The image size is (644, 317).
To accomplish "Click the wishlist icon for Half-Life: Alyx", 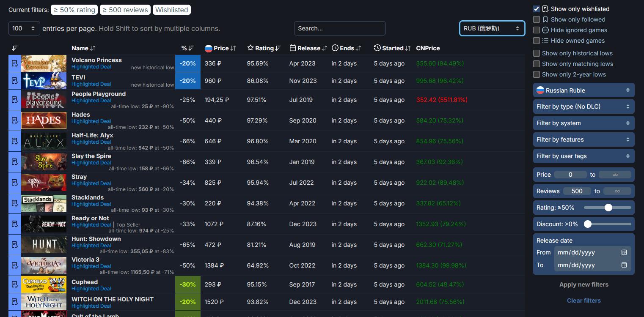I will [x=15, y=141].
